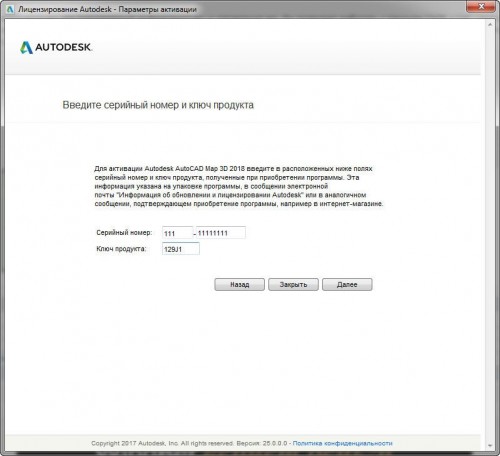500x456 pixels.
Task: Select the product key field containing 129J1
Action: coord(181,249)
